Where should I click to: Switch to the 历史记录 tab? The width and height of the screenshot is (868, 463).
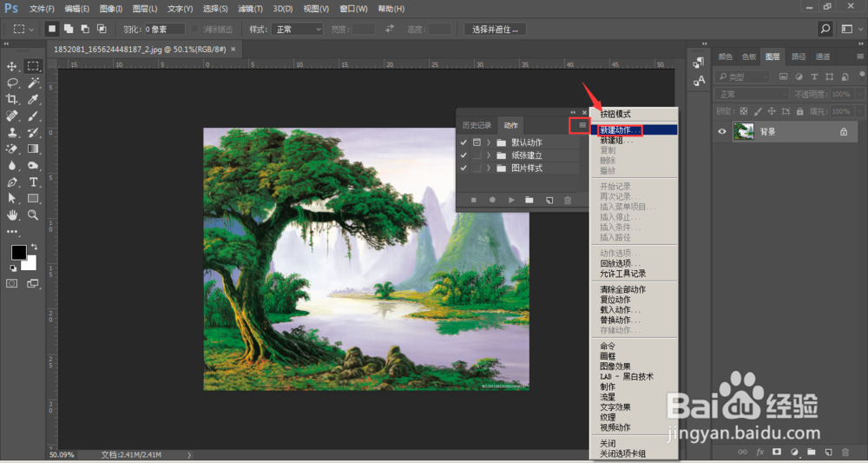tap(477, 125)
